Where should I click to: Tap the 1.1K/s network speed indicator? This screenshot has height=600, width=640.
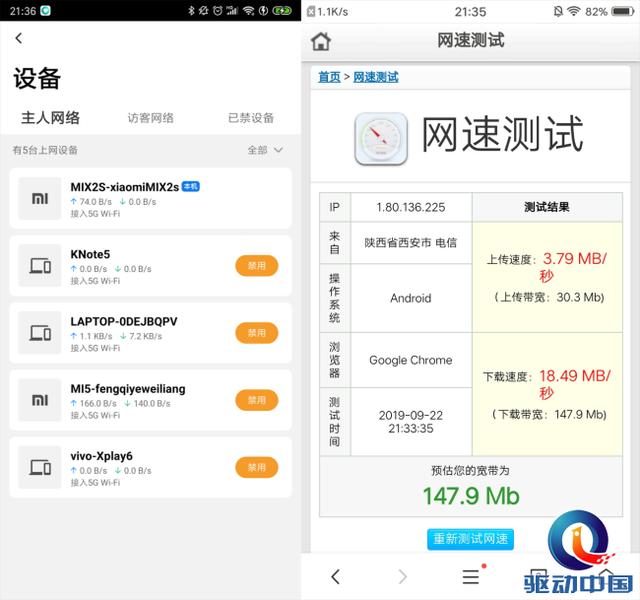pos(333,12)
